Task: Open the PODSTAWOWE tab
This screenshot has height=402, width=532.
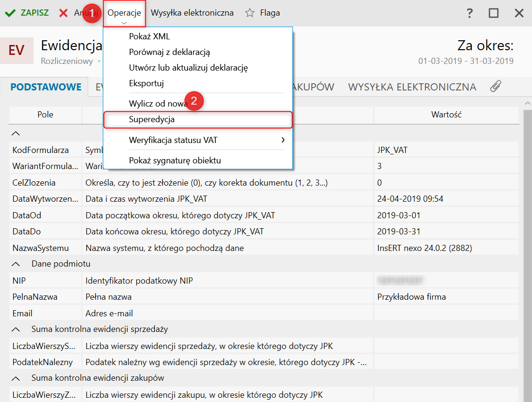Action: coord(46,87)
